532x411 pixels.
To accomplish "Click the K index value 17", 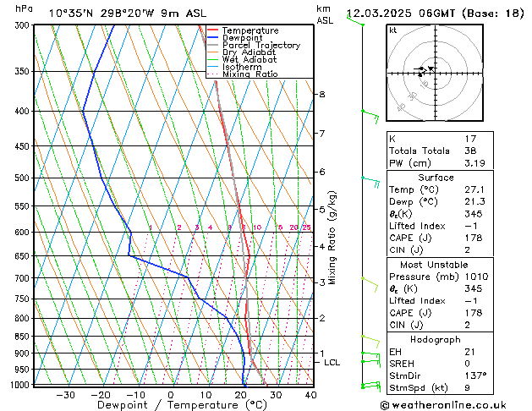I will point(470,139).
